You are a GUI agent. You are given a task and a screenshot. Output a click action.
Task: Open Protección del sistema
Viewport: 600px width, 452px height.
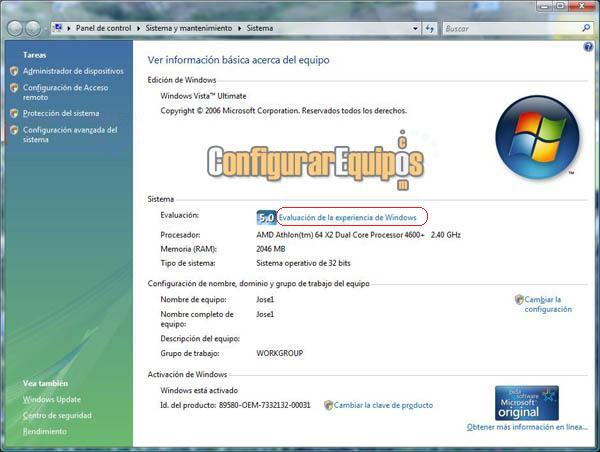61,113
